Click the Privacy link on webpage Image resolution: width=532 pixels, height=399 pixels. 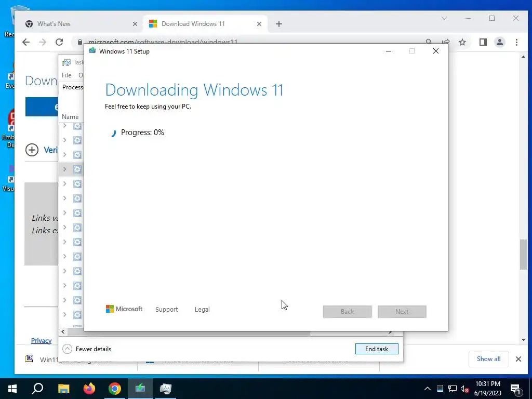click(x=42, y=341)
